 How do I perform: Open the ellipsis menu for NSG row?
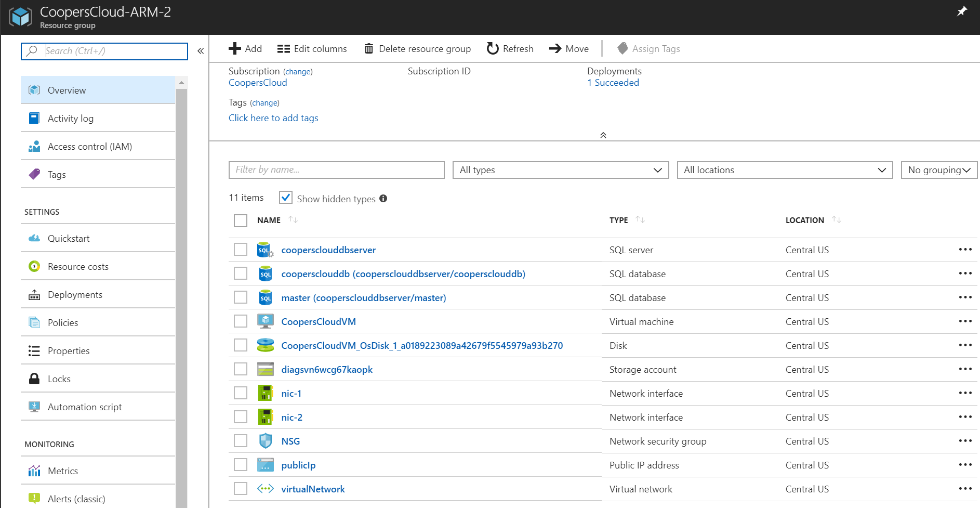[965, 441]
